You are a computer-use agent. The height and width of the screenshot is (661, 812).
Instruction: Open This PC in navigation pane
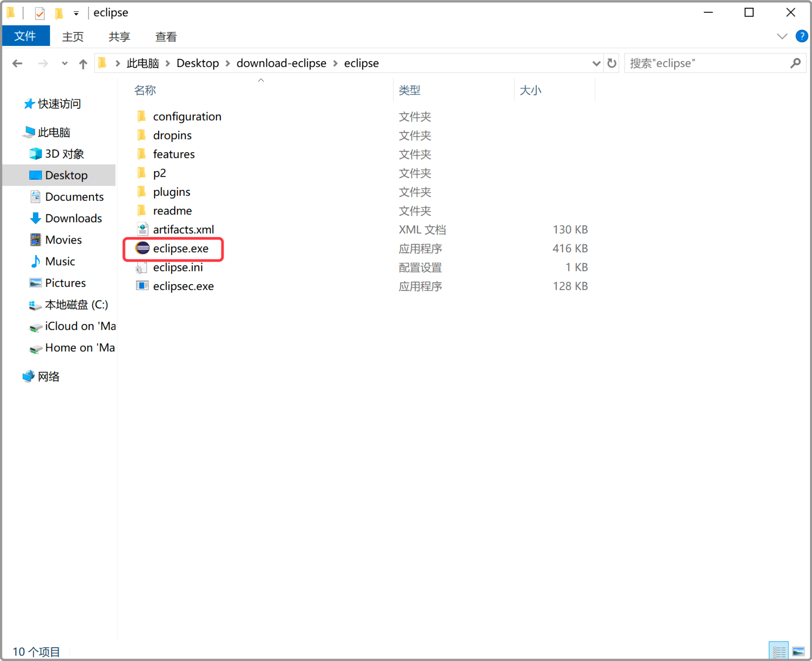(x=47, y=132)
